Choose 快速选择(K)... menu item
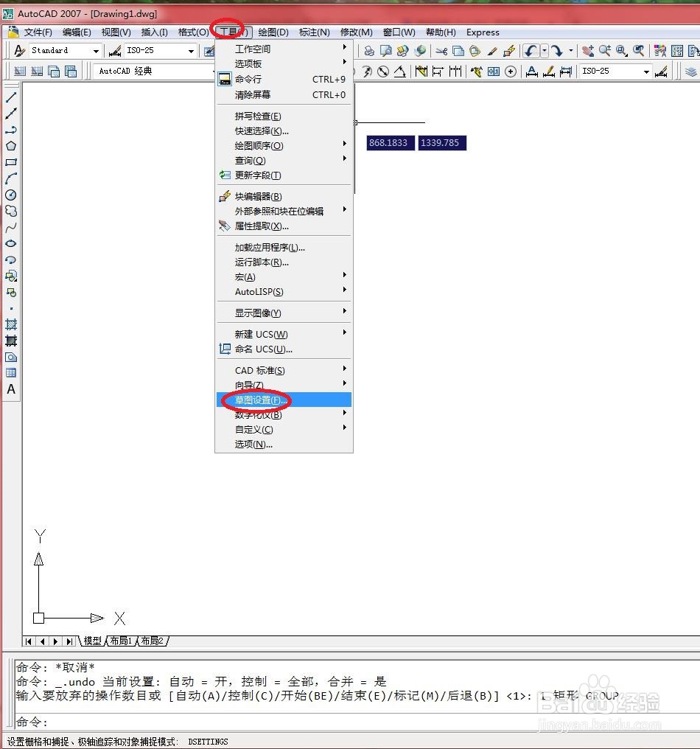Viewport: 700px width, 749px height. (x=284, y=131)
